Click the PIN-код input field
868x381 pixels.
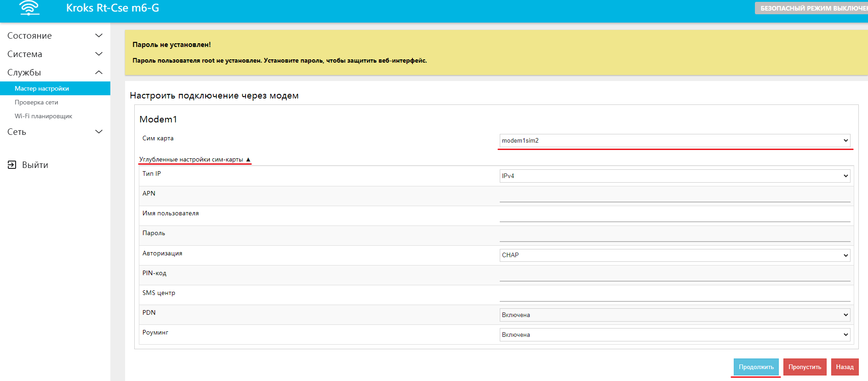(674, 275)
